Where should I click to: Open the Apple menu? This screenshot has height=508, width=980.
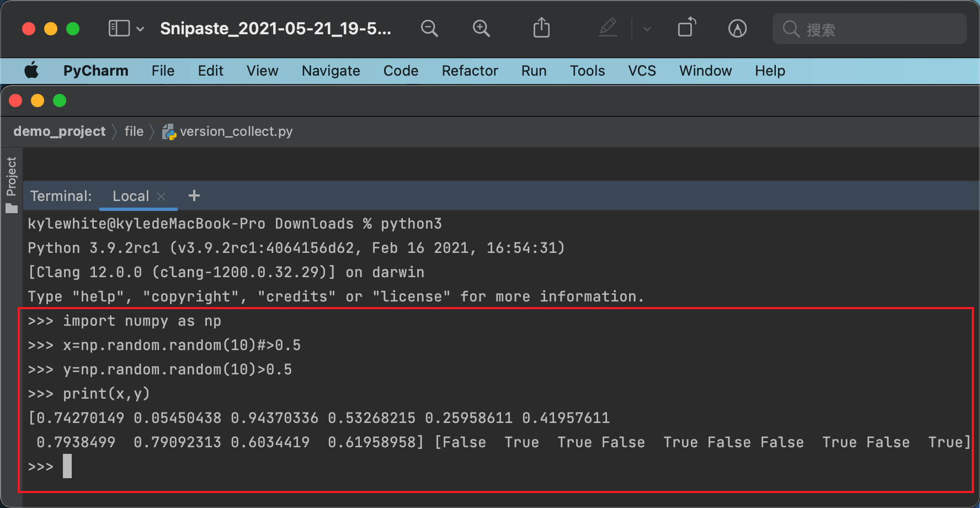31,71
